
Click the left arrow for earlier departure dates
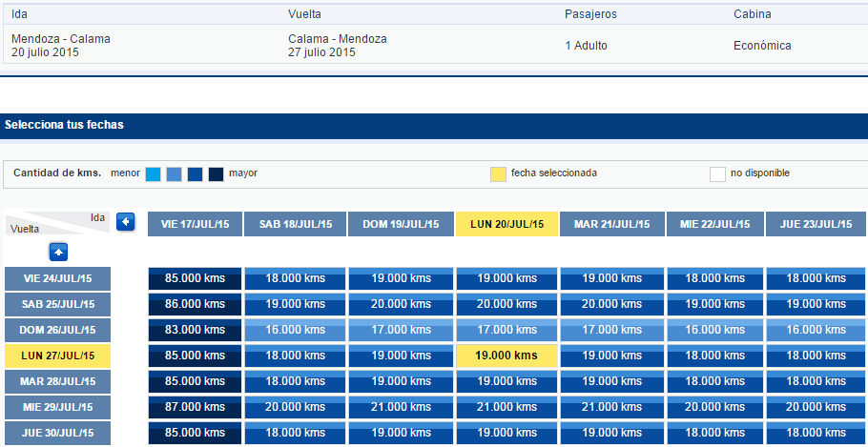coord(126,222)
